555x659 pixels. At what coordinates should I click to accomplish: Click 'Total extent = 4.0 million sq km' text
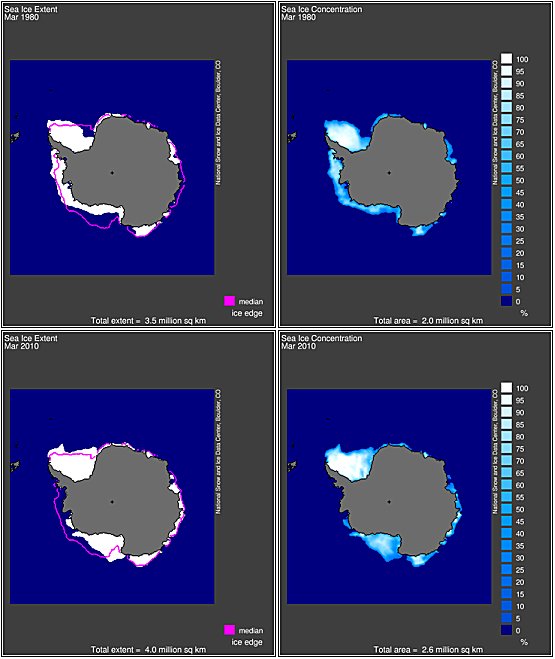coord(149,650)
